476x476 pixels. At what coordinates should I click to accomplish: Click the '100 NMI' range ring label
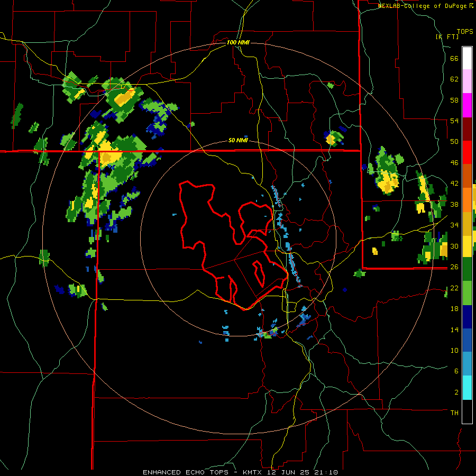click(x=238, y=42)
